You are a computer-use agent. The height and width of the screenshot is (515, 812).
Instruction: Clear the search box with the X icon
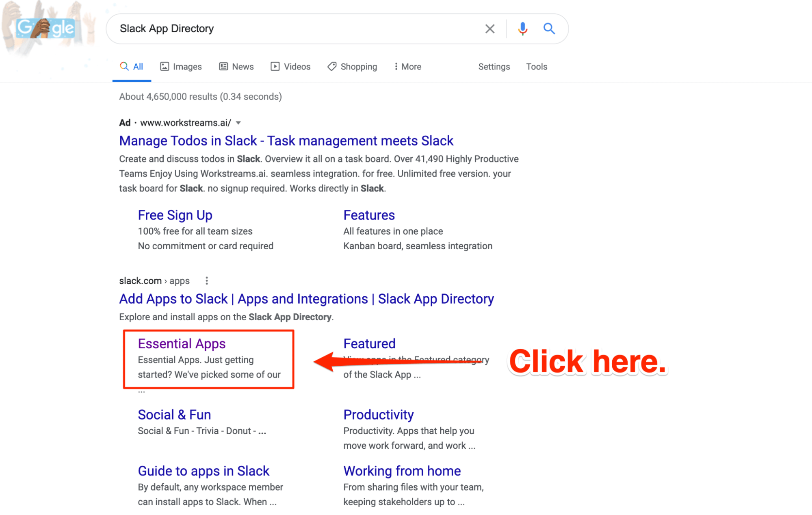click(490, 29)
